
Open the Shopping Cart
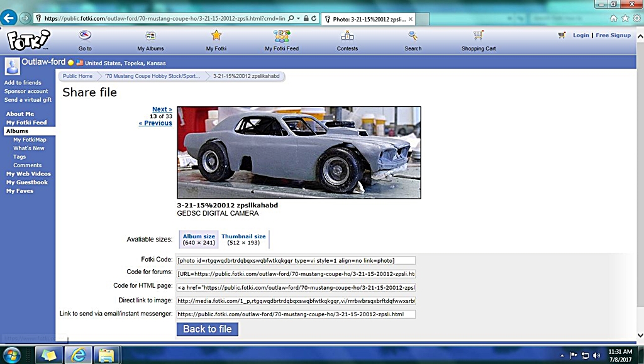[x=479, y=36]
